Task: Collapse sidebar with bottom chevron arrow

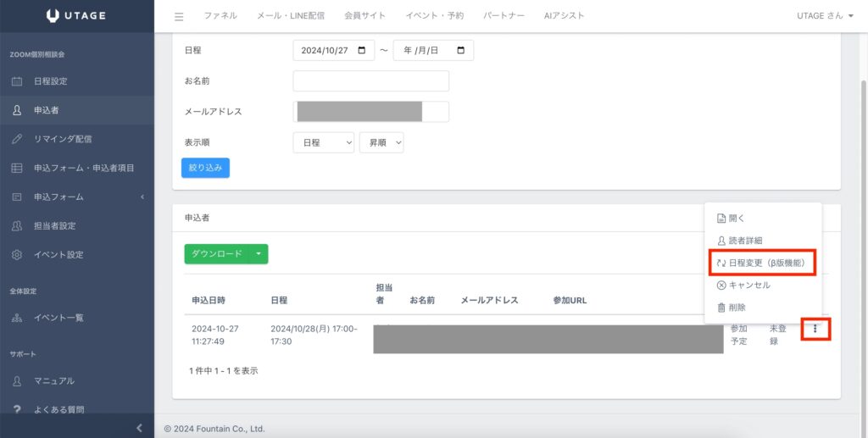Action: coord(139,428)
